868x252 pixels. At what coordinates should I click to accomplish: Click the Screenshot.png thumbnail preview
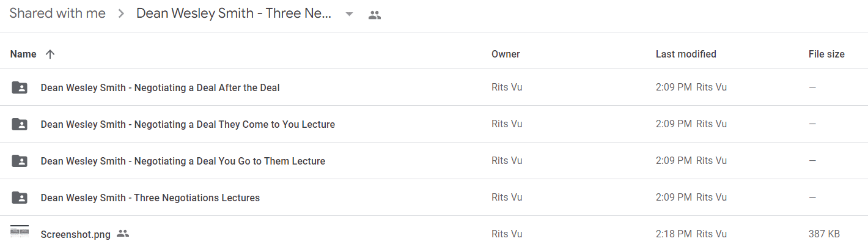click(20, 232)
